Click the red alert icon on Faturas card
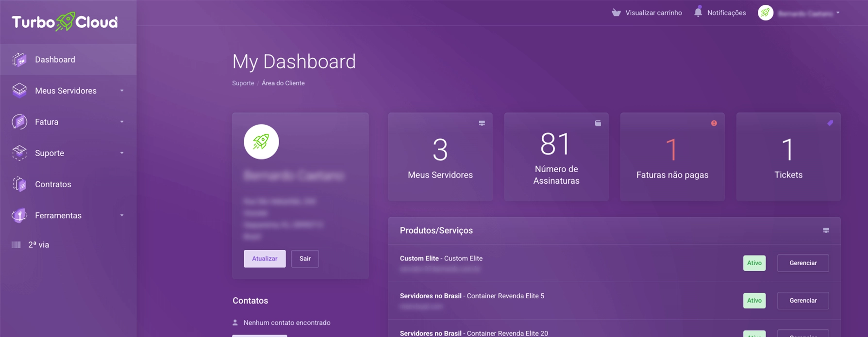 click(714, 123)
